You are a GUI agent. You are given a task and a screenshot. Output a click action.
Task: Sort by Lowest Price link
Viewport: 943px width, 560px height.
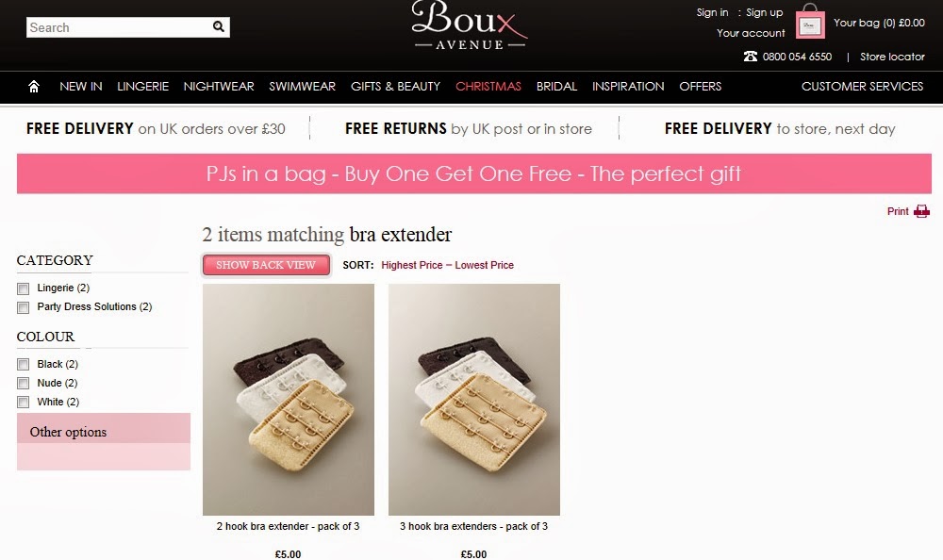[484, 265]
